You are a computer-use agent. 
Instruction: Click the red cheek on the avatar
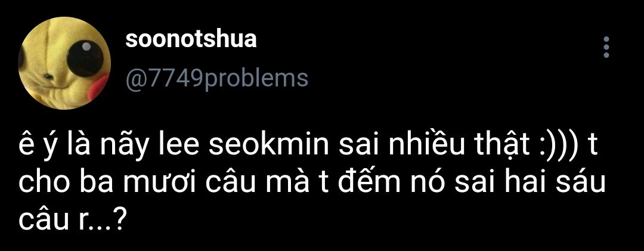[100, 85]
